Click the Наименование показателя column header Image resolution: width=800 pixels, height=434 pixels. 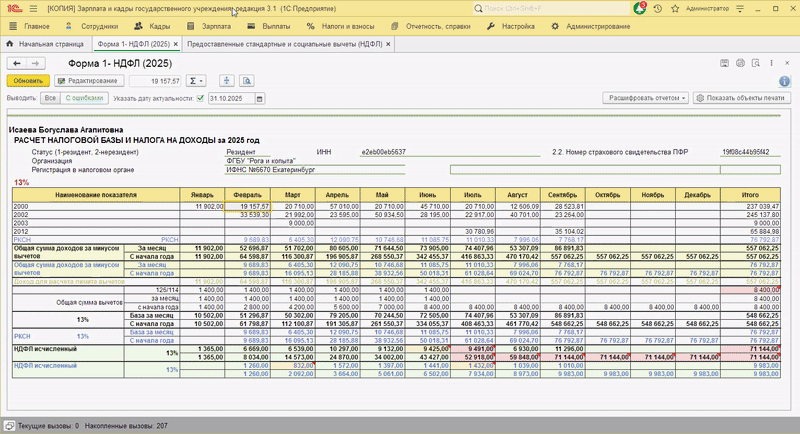pyautogui.click(x=96, y=195)
